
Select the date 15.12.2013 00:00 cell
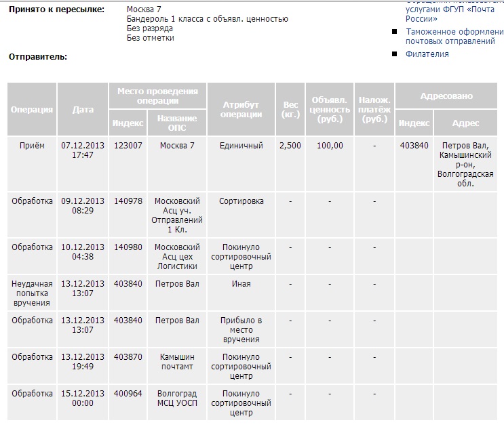(x=83, y=398)
